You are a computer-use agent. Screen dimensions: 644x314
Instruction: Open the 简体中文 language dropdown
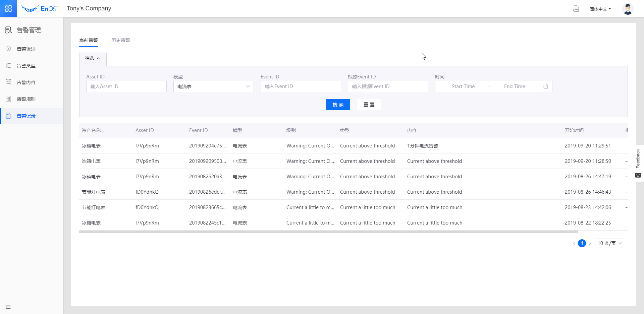point(600,9)
